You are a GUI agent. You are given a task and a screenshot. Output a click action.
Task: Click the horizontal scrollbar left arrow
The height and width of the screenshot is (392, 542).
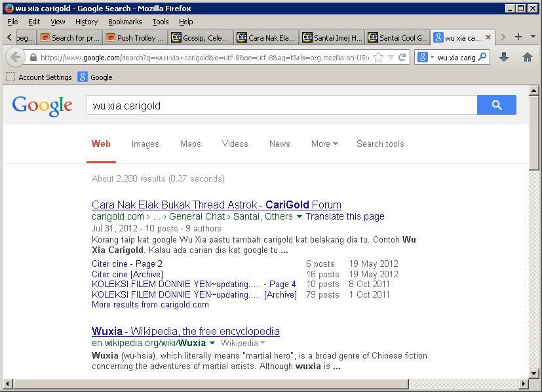pyautogui.click(x=7, y=383)
